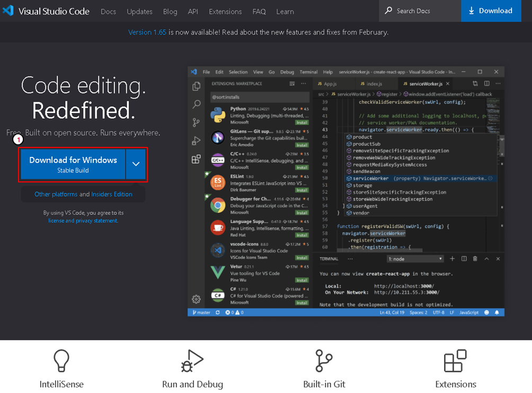Click the JavaScript language mode in status bar
This screenshot has width=532, height=393.
469,312
